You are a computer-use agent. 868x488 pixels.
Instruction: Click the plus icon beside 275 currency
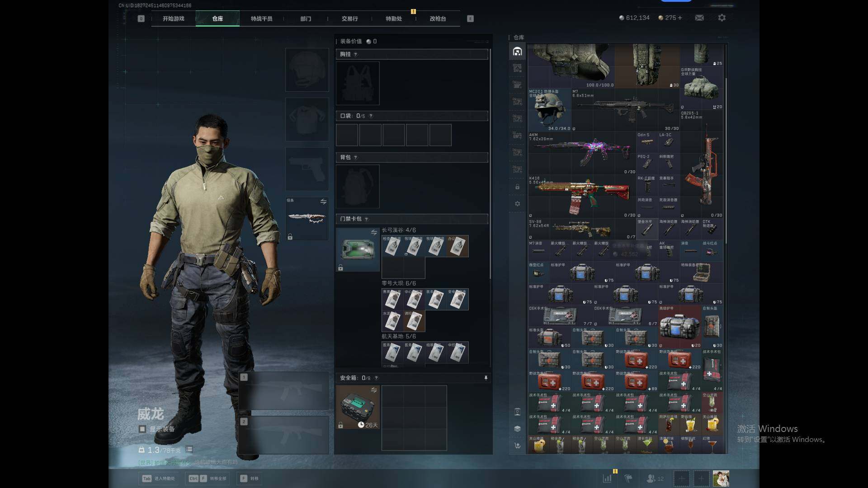click(680, 18)
